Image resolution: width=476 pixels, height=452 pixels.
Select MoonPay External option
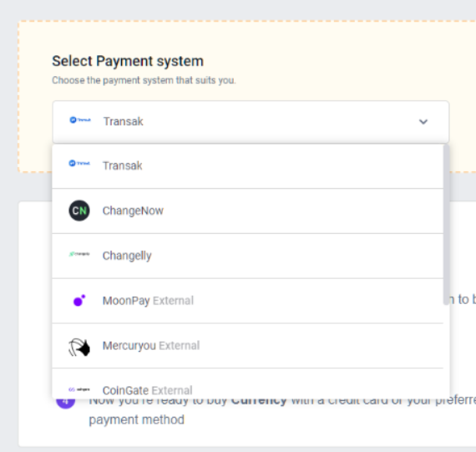[248, 301]
